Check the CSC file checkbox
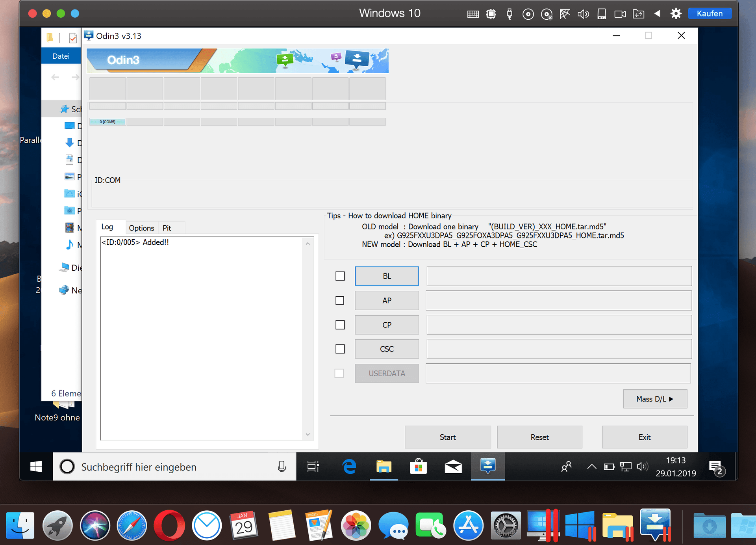 [x=340, y=349]
